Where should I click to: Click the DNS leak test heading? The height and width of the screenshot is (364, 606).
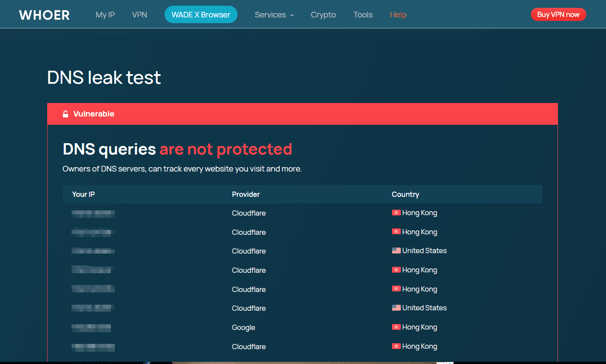(x=104, y=78)
